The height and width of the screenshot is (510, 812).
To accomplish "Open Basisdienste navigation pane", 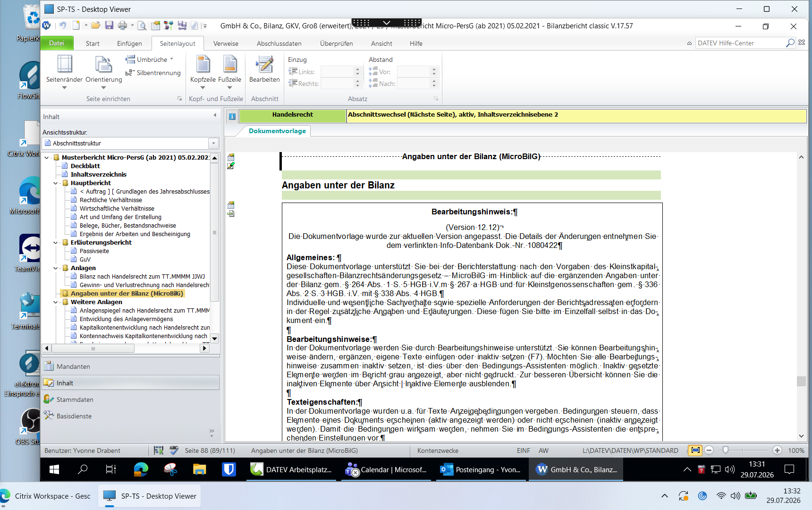I will click(x=130, y=416).
